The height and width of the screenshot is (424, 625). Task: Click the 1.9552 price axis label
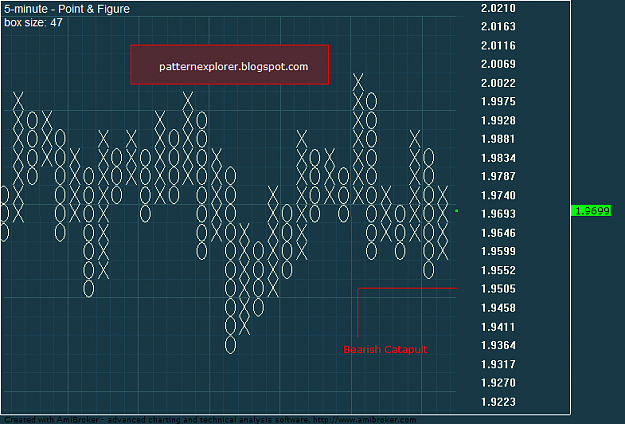[x=498, y=270]
